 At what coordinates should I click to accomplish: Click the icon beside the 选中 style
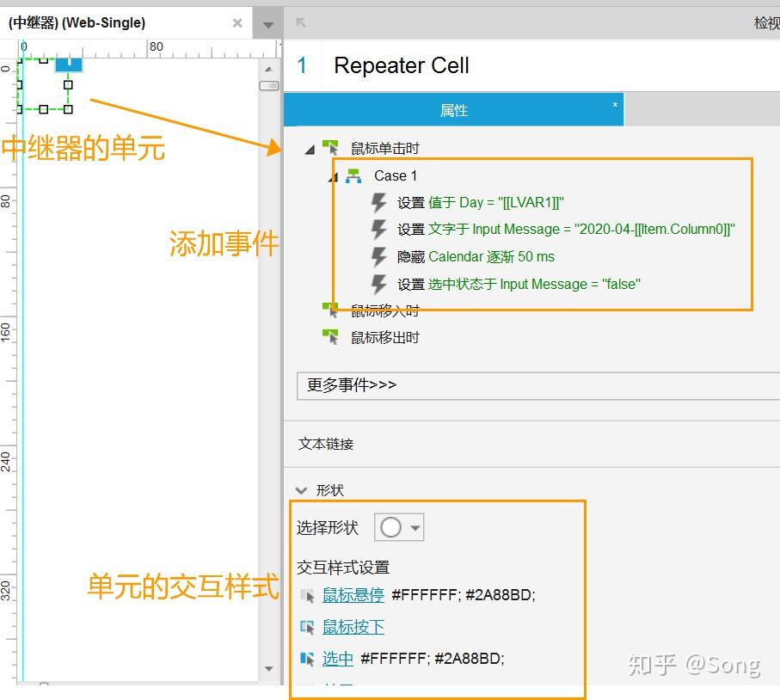click(x=307, y=659)
